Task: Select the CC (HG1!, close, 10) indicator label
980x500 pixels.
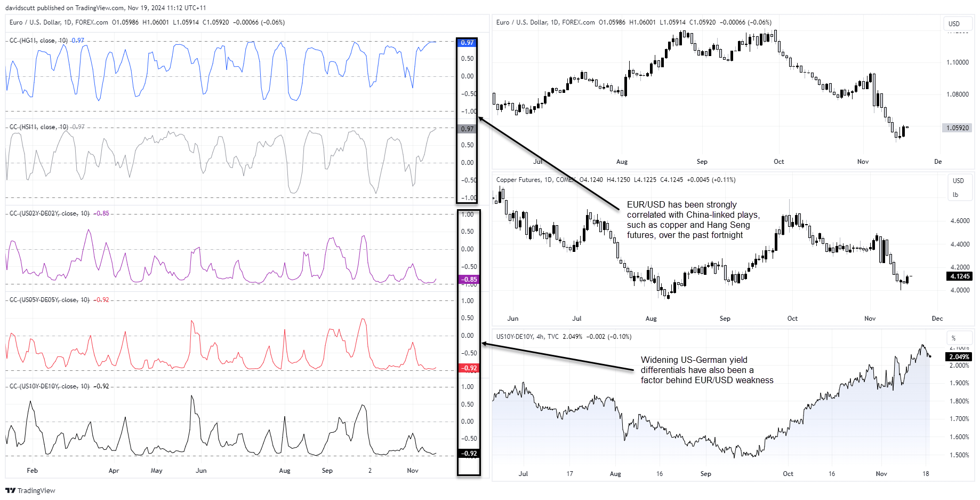Action: (38, 41)
